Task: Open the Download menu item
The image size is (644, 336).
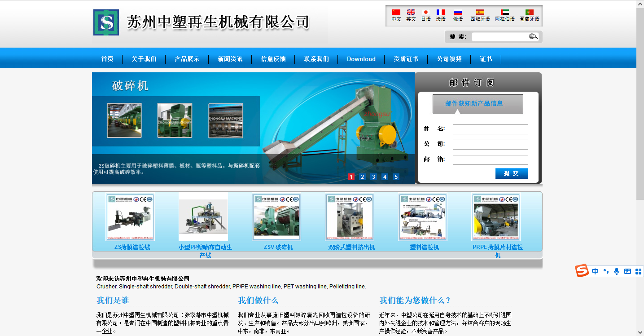Action: click(361, 59)
